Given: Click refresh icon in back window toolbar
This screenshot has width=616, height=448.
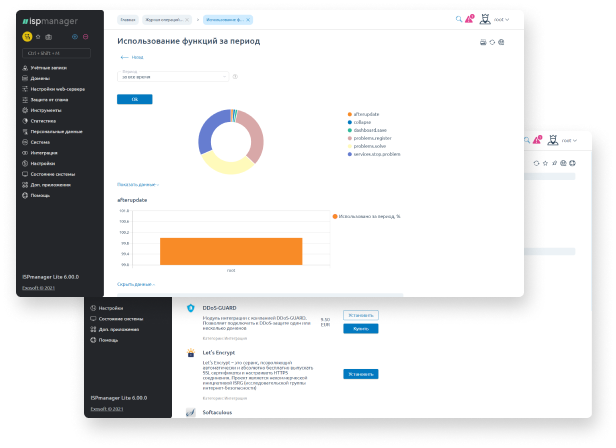Looking at the screenshot, I should coord(536,163).
